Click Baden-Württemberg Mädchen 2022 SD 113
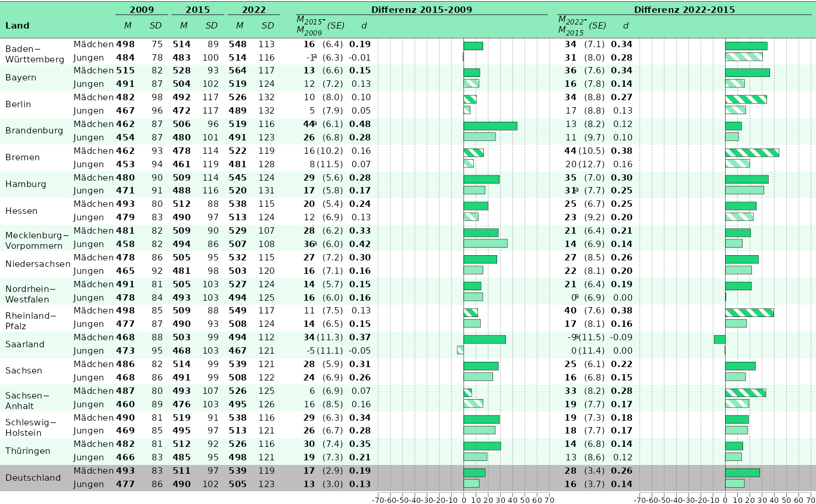816x504 pixels. (266, 44)
